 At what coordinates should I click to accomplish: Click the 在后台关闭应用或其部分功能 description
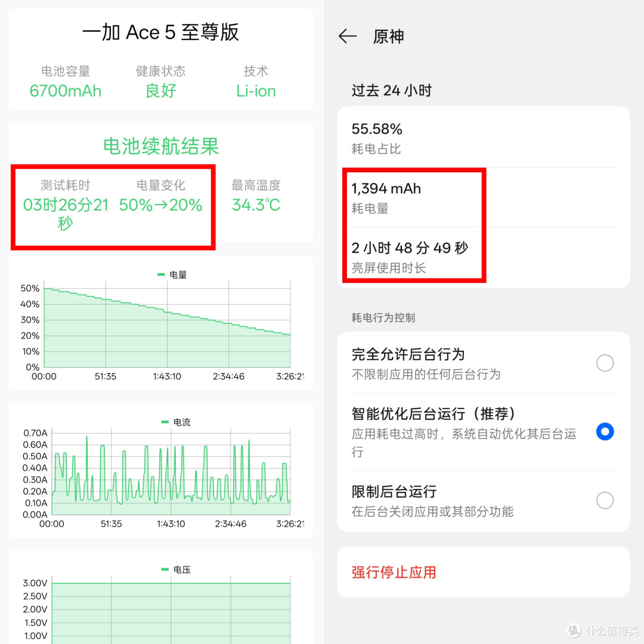tap(432, 512)
